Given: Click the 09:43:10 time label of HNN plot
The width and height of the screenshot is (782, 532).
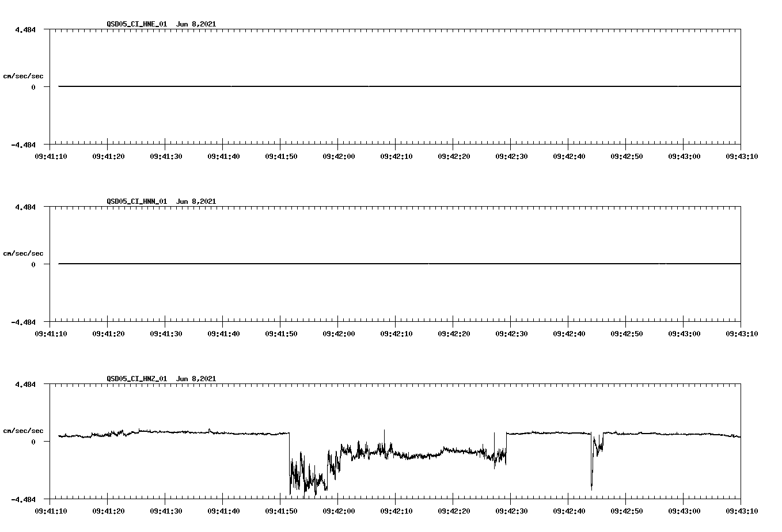Looking at the screenshot, I should (x=742, y=333).
